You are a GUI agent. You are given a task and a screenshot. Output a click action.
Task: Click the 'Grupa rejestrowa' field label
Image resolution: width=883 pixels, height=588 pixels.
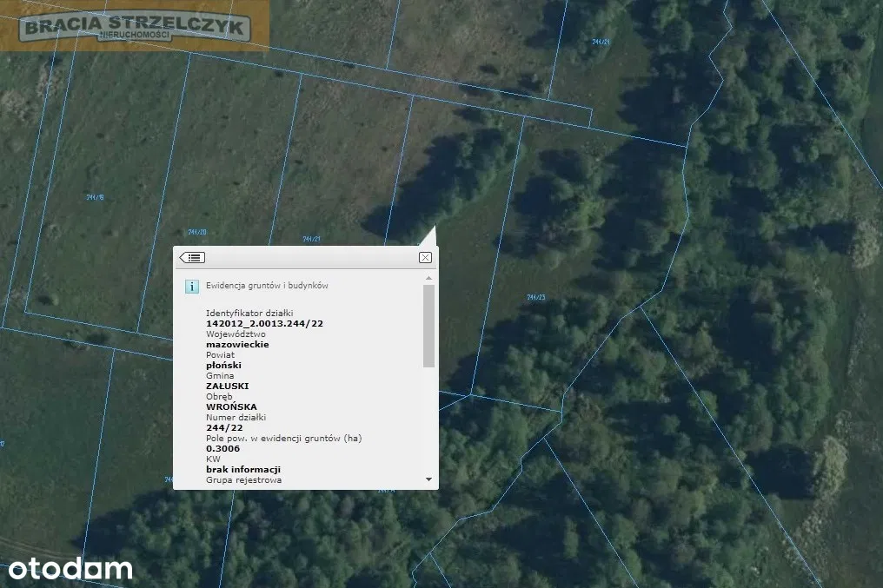[243, 479]
